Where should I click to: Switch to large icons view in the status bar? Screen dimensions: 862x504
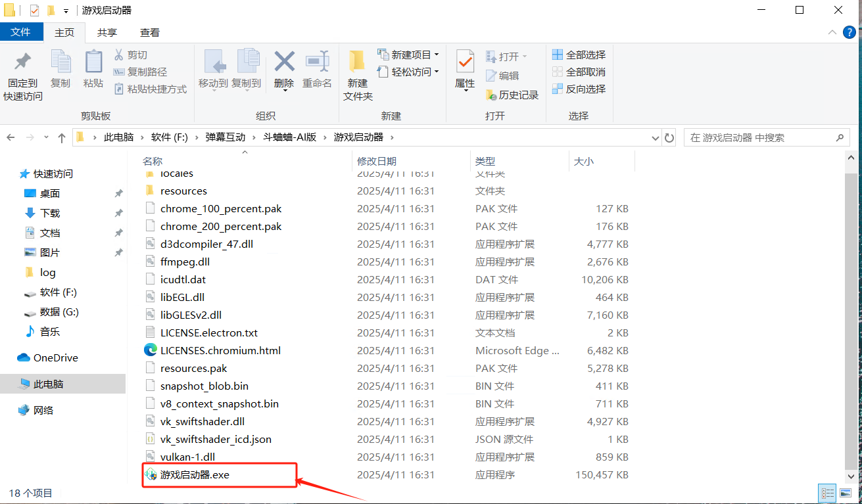846,493
